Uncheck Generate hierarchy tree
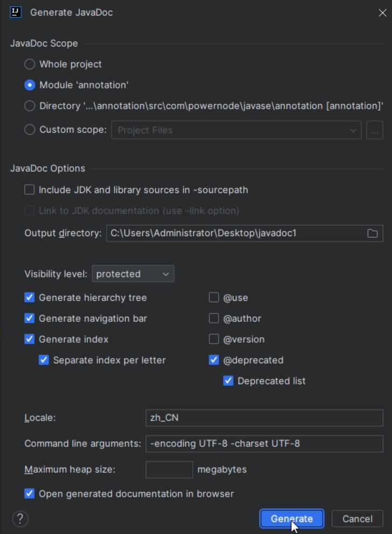Screen dimensions: 392x534 30,297
